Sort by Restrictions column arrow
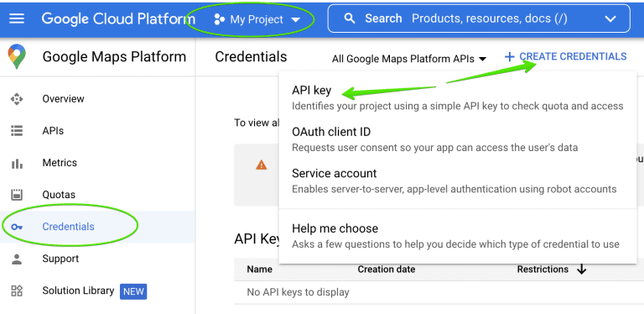The image size is (644, 314). tap(582, 270)
